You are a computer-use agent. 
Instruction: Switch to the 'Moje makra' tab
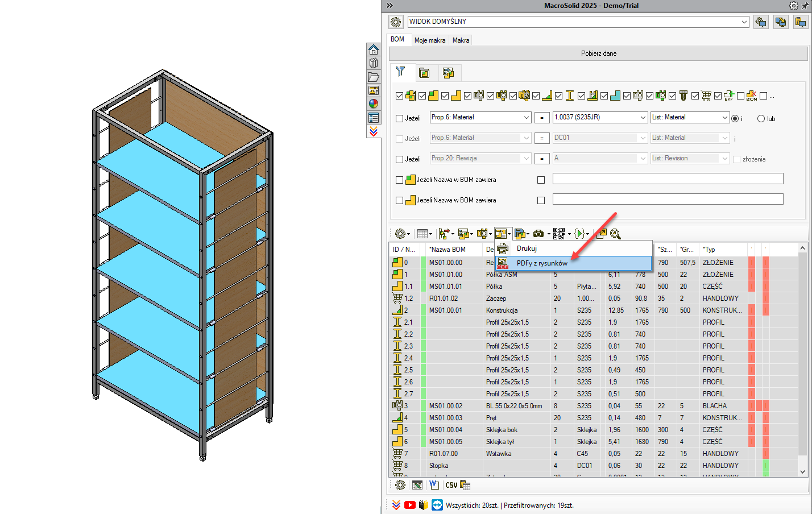pos(430,40)
